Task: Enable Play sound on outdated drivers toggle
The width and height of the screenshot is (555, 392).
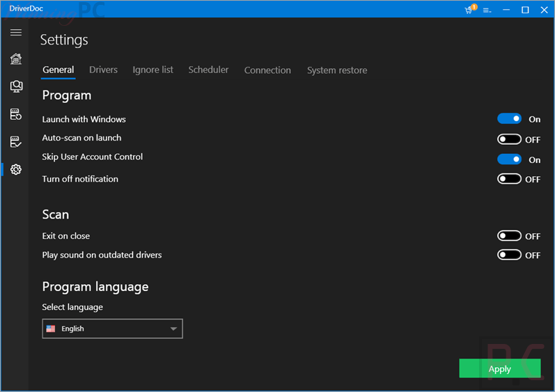Action: click(509, 255)
